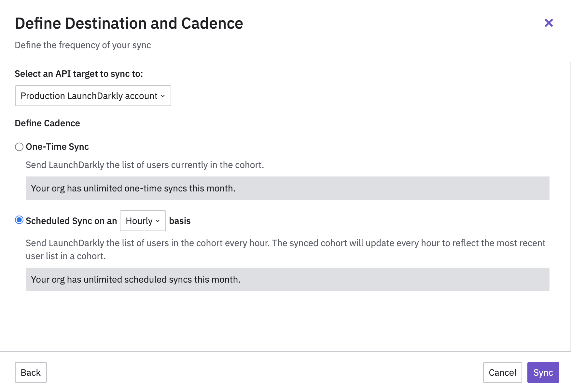Click the "Define Cadence" section heading
Viewport: 571px width, 392px height.
(48, 123)
